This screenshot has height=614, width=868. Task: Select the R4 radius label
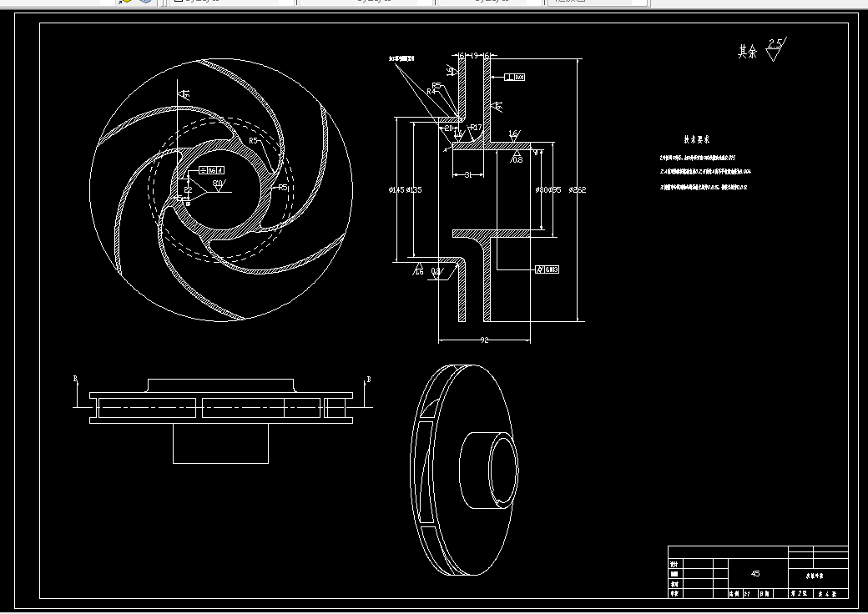pos(431,91)
